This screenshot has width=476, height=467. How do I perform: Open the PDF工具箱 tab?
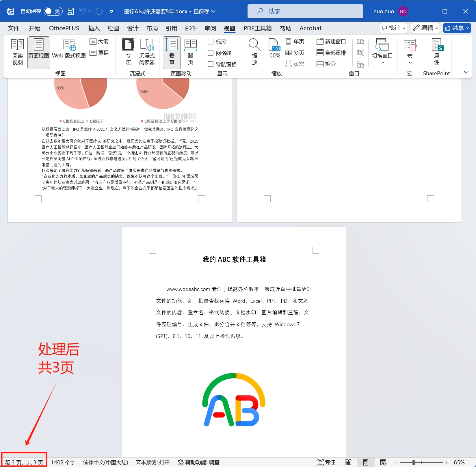(x=257, y=28)
